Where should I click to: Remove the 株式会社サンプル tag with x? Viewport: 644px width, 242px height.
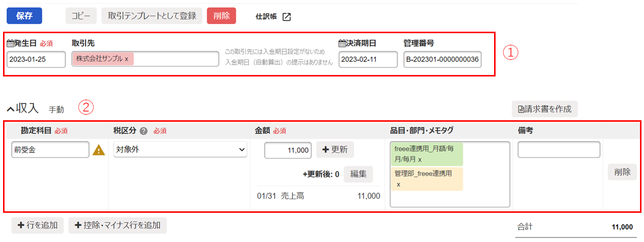[126, 59]
